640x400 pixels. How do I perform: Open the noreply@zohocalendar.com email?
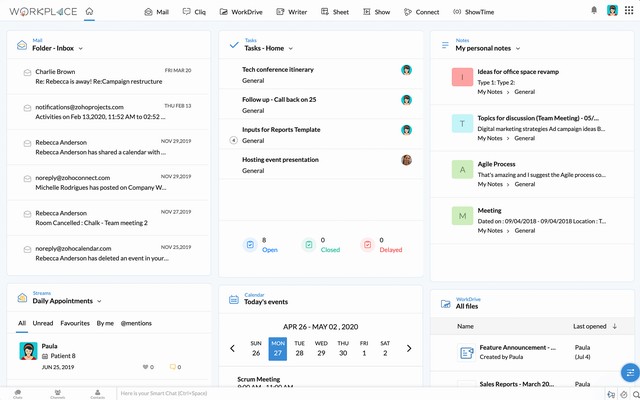tap(109, 253)
